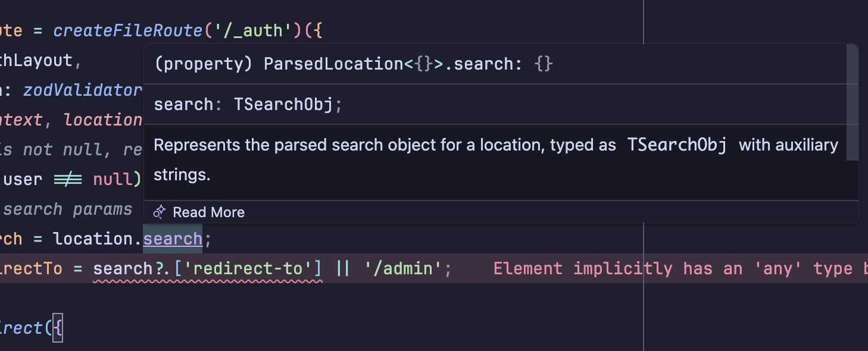
Task: Click the sparkle icon beside Read More
Action: 159,212
